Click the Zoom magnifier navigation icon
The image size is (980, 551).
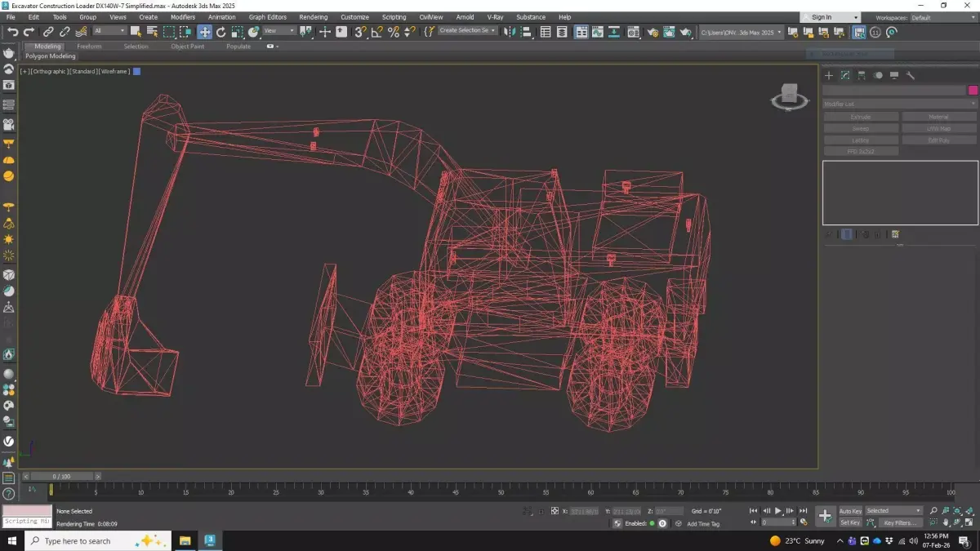(933, 510)
